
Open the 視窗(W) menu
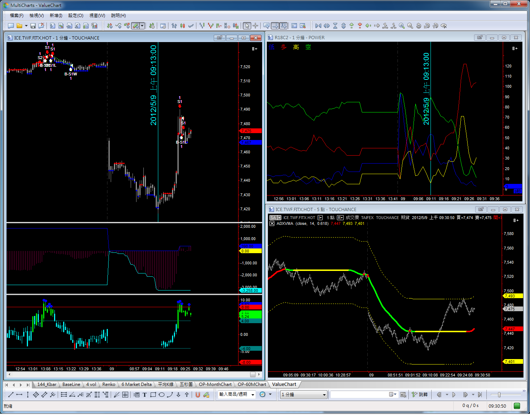coord(97,16)
